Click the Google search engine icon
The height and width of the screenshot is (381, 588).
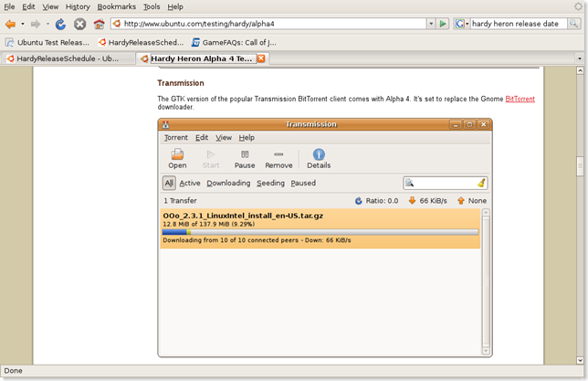click(x=459, y=24)
